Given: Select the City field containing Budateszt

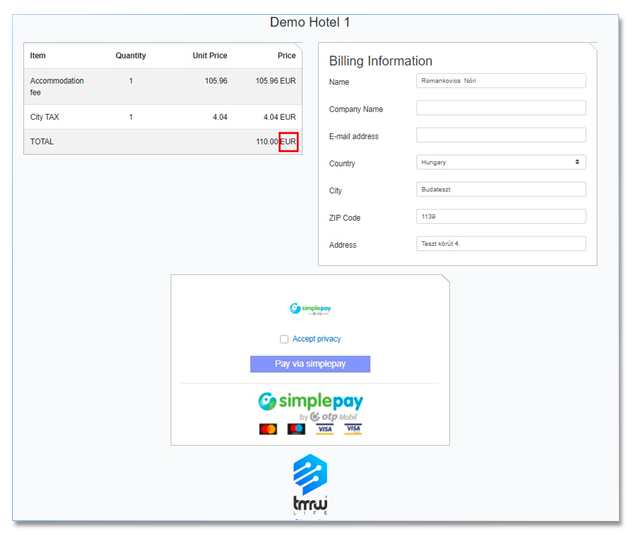Looking at the screenshot, I should point(501,189).
